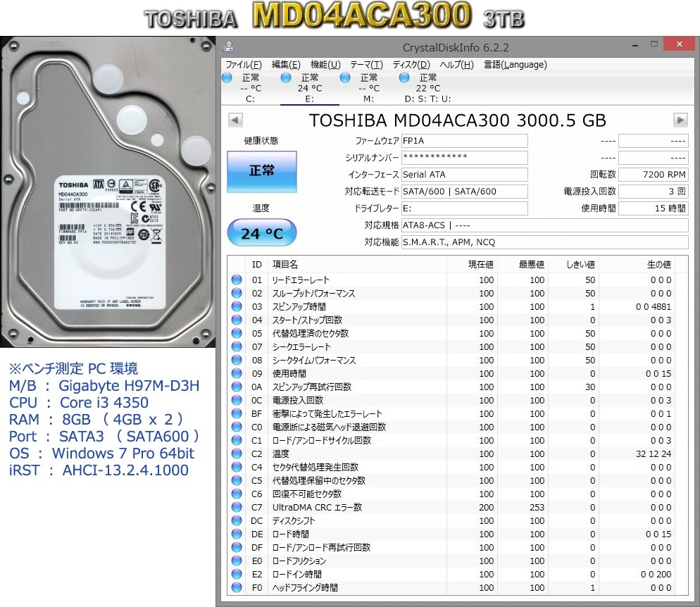Open the 言語(Language) menu
The width and height of the screenshot is (700, 607).
tap(515, 65)
